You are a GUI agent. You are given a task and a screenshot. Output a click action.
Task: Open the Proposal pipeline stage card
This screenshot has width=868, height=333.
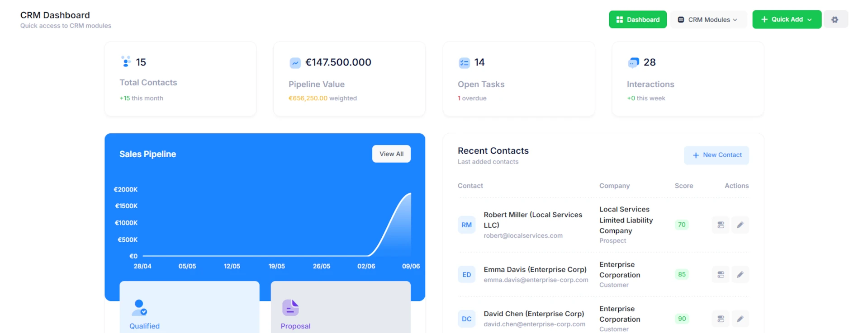coord(341,307)
